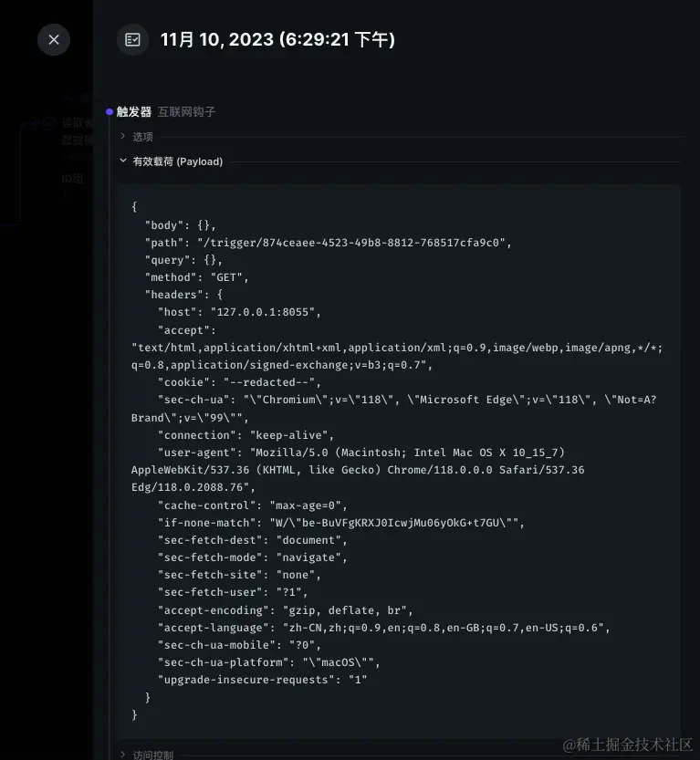700x760 pixels.
Task: Click the 选项 chevron arrow
Action: 123,137
